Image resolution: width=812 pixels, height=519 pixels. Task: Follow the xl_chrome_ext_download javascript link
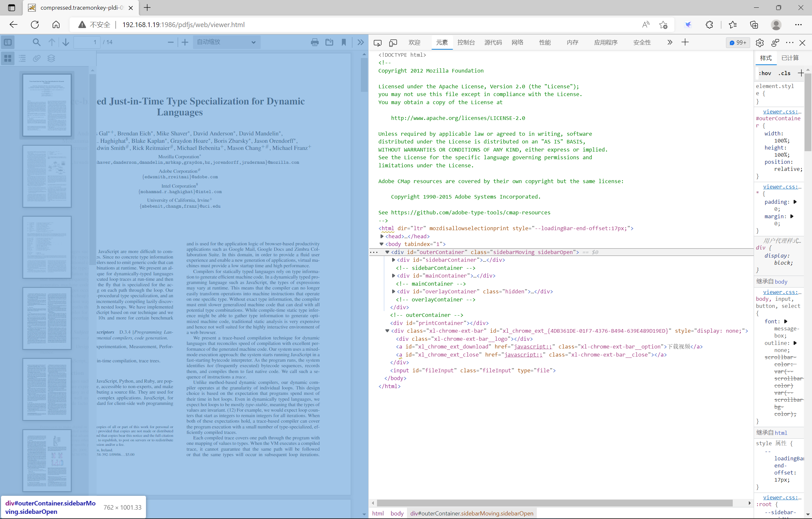click(533, 347)
